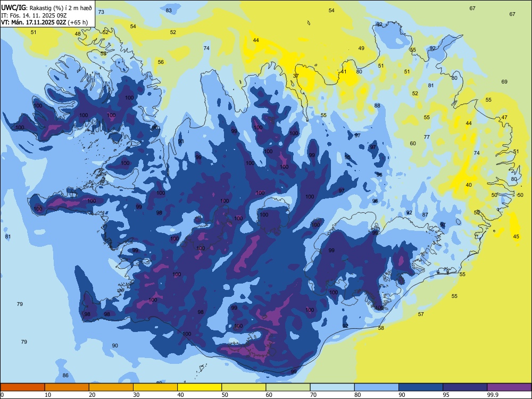Click the 10–20 orange legend swatch
Screen dimensions: 532x399
67,387
